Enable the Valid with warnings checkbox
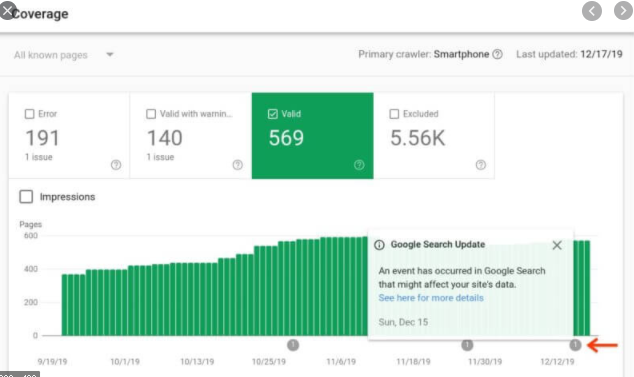This screenshot has height=377, width=634. pos(151,114)
